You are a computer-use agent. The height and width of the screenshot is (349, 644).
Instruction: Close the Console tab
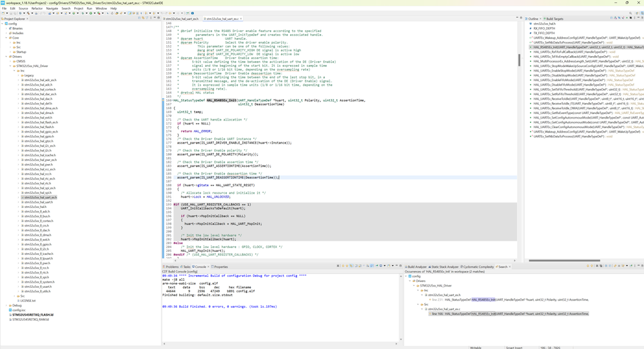[x=208, y=267]
